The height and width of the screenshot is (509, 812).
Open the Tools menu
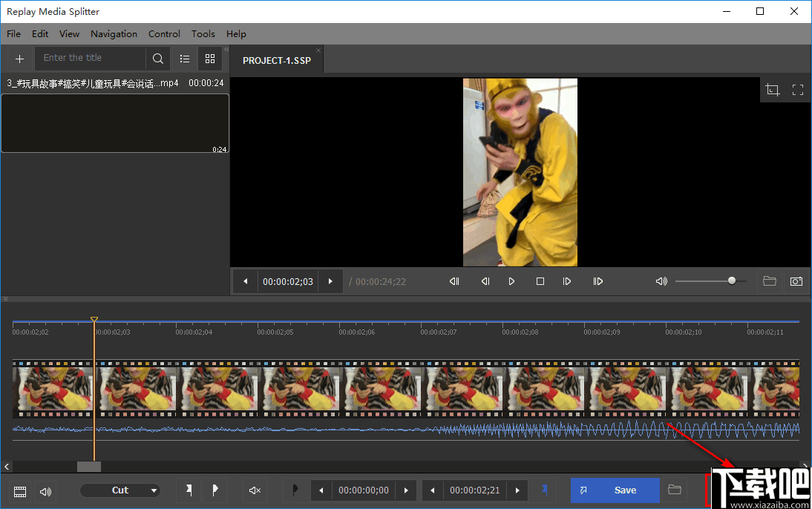[x=203, y=33]
